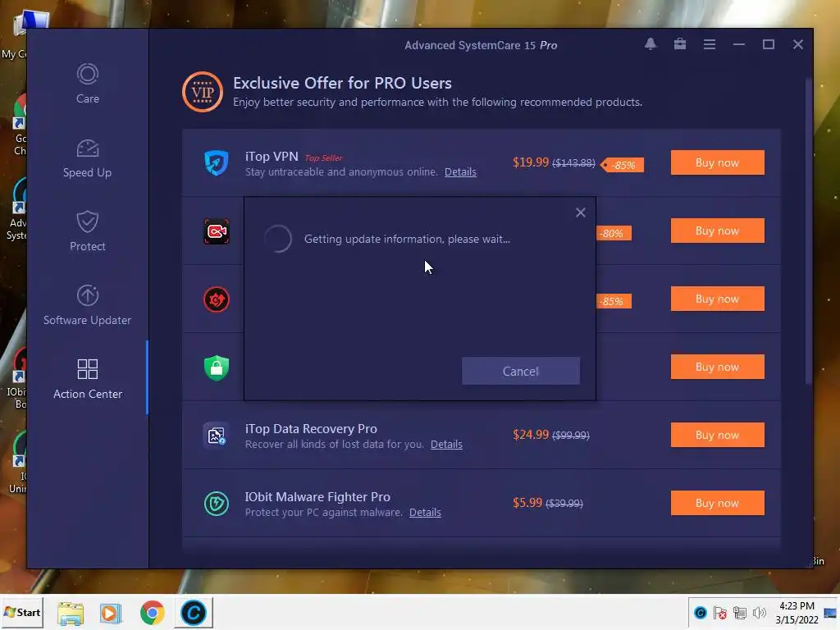Click the $24.99 price text
840x630 pixels.
click(x=531, y=435)
